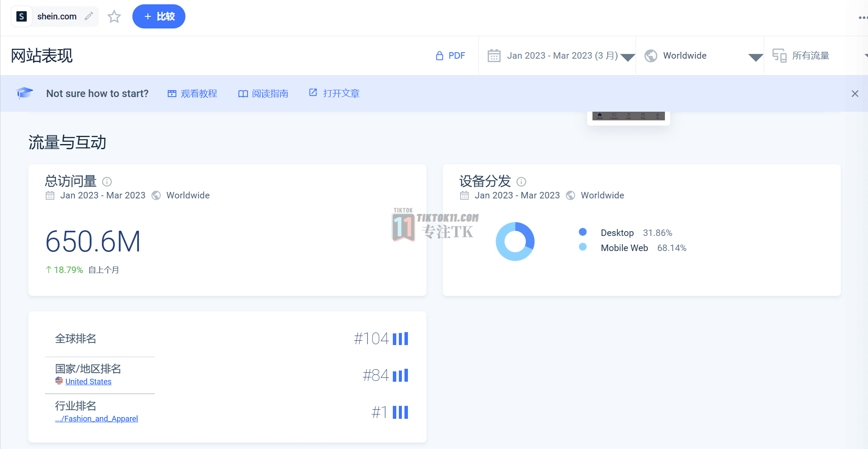The image size is (868, 449).
Task: Open the three-dot more options menu
Action: [863, 18]
